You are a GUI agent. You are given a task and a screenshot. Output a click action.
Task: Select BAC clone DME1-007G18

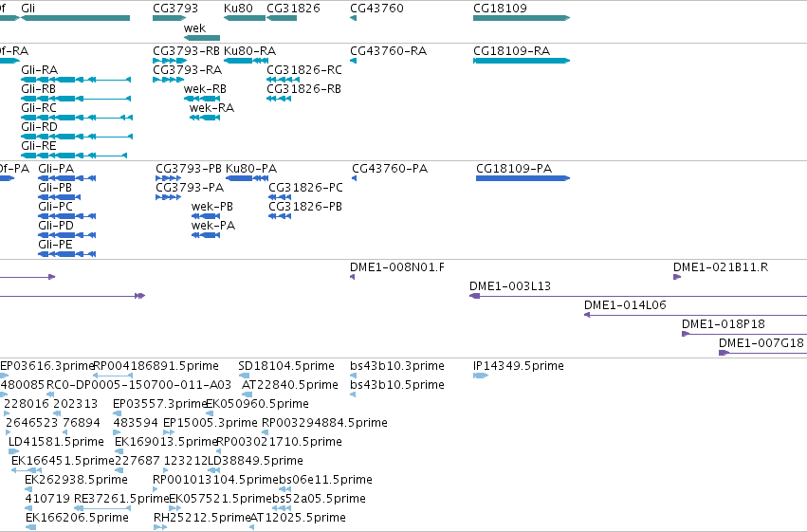pyautogui.click(x=762, y=353)
